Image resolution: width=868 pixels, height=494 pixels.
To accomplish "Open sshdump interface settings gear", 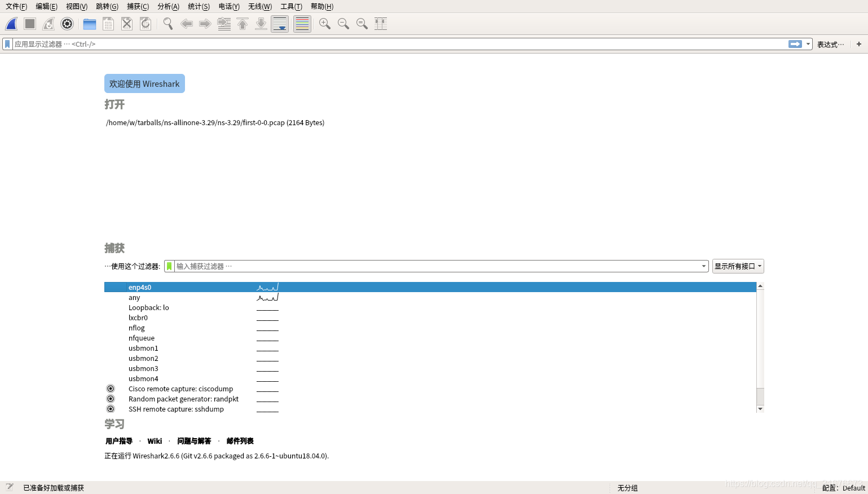I will (111, 409).
